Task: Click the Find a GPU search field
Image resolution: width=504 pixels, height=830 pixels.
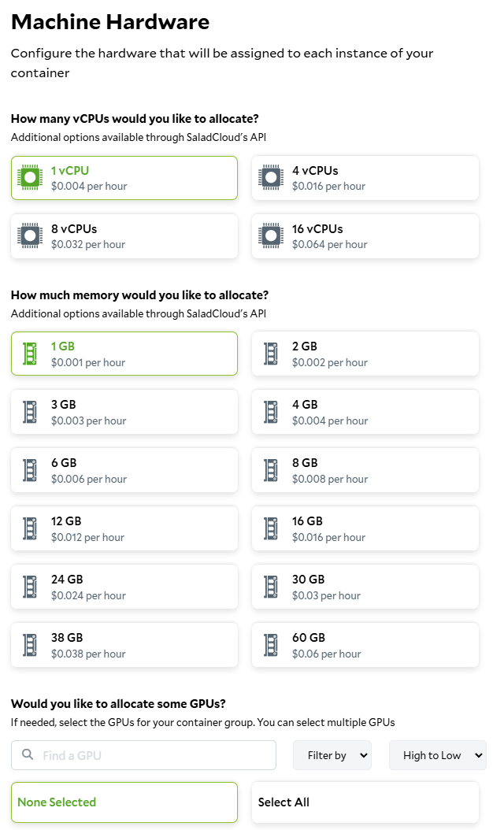Action: [x=143, y=755]
